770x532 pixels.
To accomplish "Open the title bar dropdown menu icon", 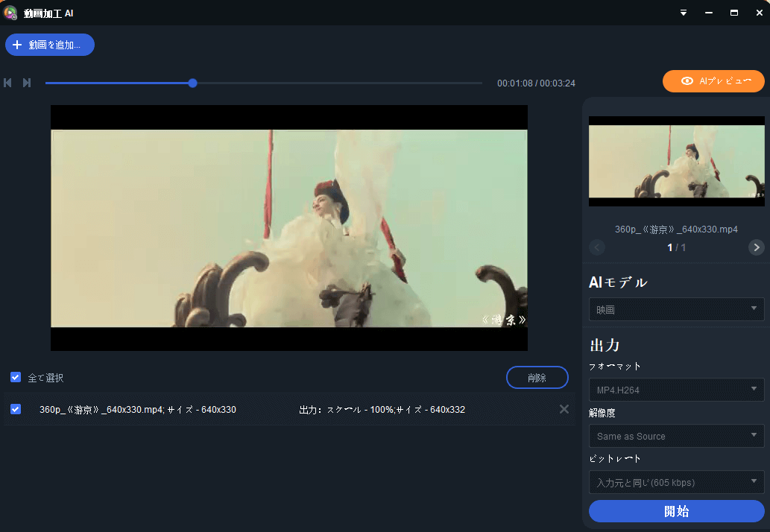I will (x=684, y=13).
